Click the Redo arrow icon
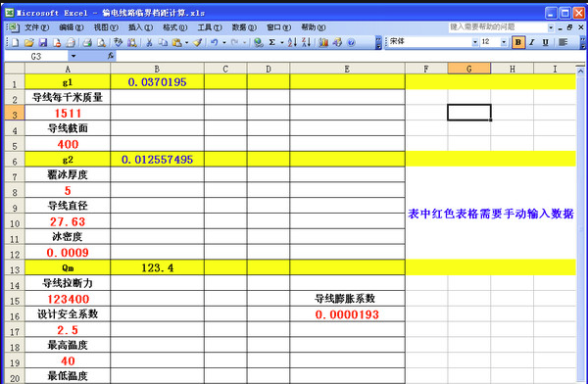Image resolution: width=588 pixels, height=384 pixels. click(x=235, y=42)
